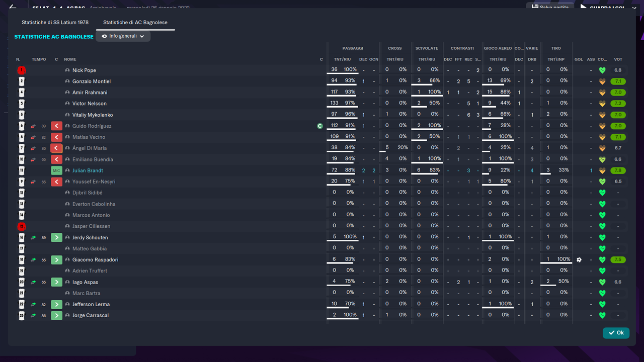
Task: Click Julian Brandt's shirt number 11 icon
Action: (22, 170)
